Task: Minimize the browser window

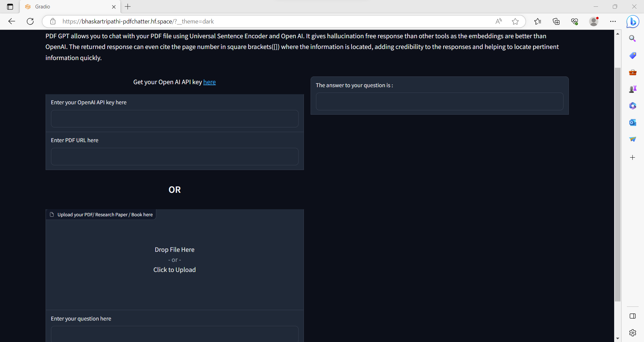Action: click(x=596, y=7)
